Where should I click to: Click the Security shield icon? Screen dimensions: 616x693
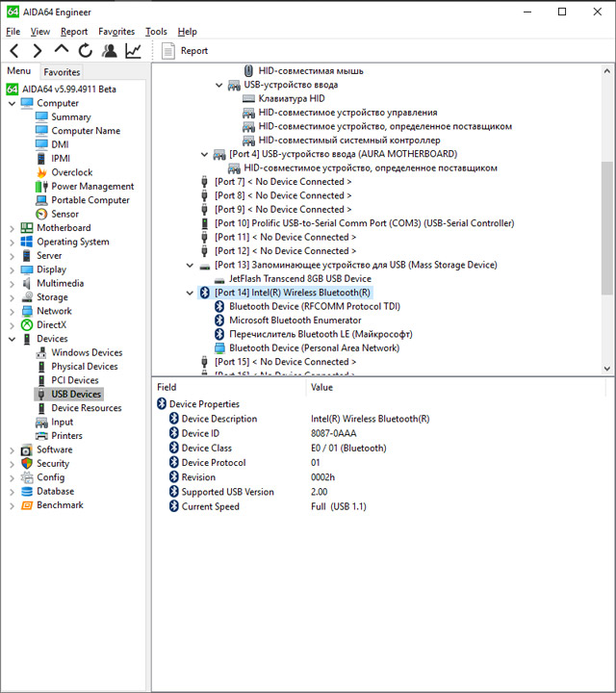27,463
